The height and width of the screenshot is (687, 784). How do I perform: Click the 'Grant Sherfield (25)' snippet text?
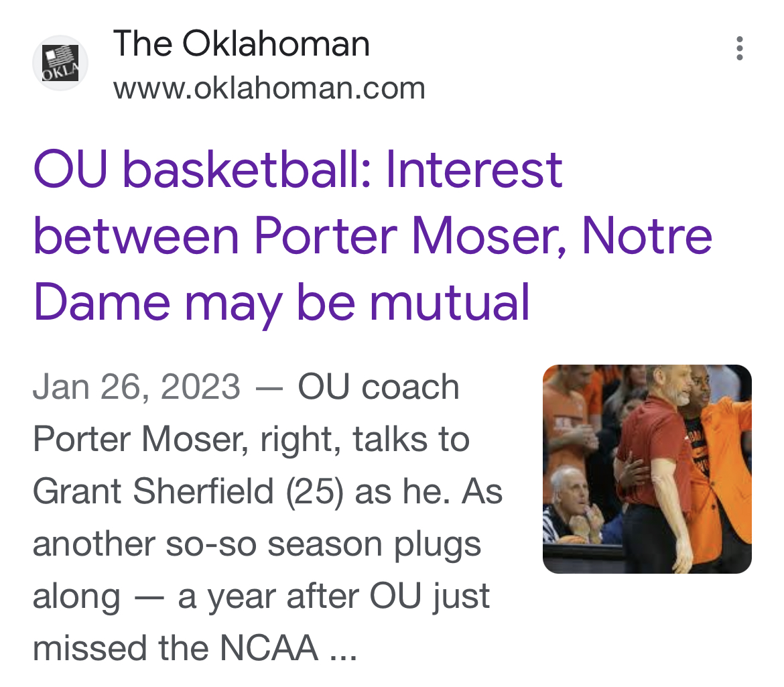(188, 491)
